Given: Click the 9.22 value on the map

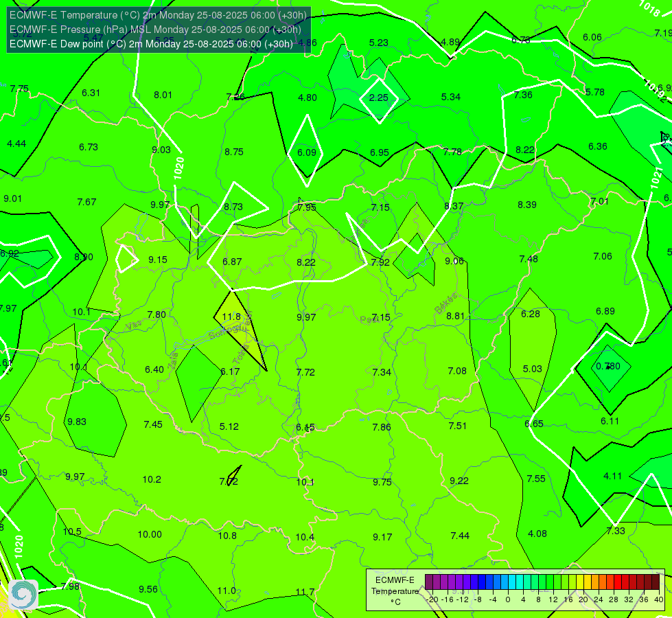Looking at the screenshot, I should click(459, 481).
